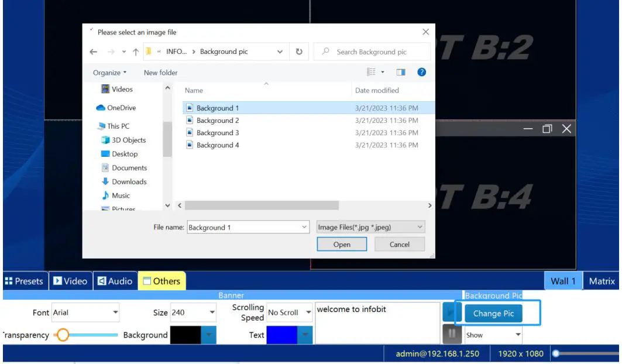Open recent locations chevron beside forward arrow
622x364 pixels.
pos(124,51)
